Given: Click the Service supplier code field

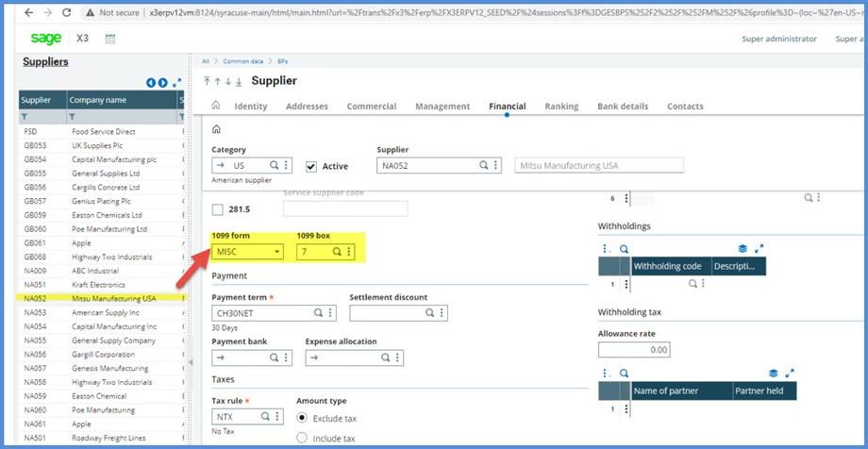Looking at the screenshot, I should [345, 208].
